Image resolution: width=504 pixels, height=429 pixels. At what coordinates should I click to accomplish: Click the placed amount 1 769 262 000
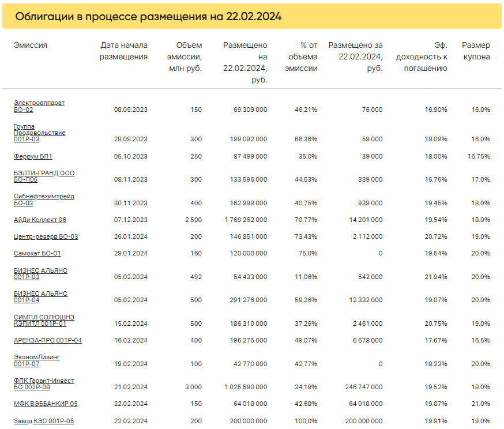point(246,220)
